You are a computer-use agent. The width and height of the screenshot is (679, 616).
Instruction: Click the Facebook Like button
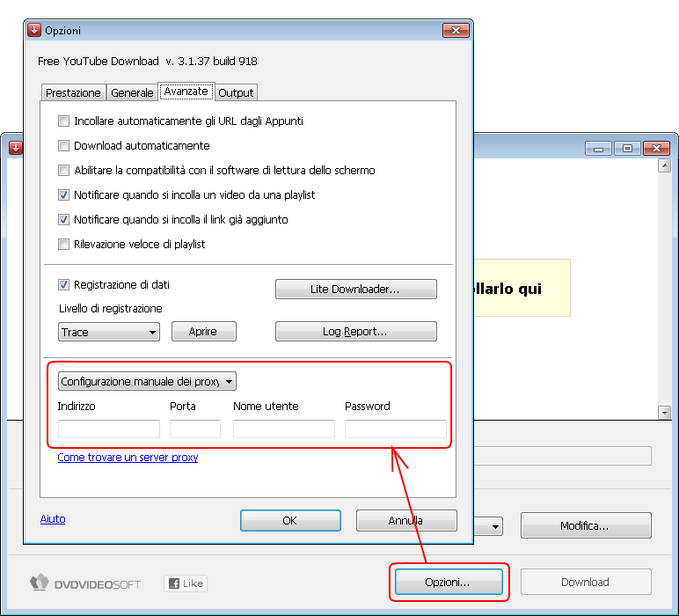tap(186, 583)
